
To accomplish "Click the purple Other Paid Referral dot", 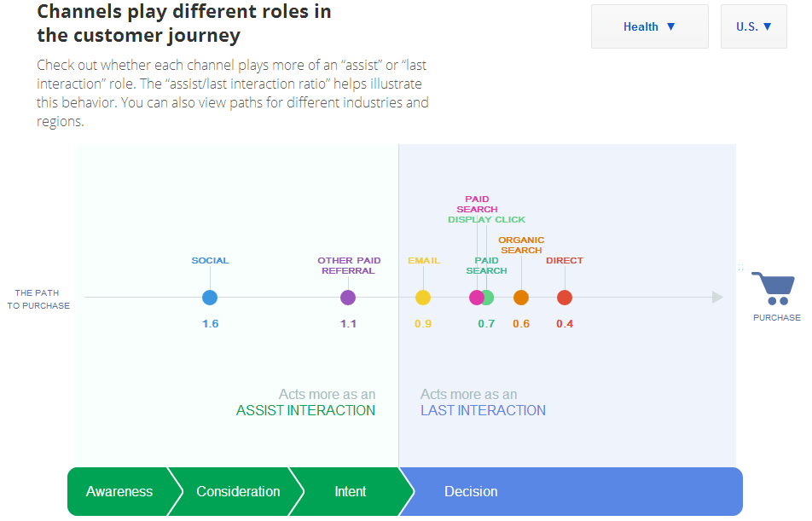I will pyautogui.click(x=348, y=298).
